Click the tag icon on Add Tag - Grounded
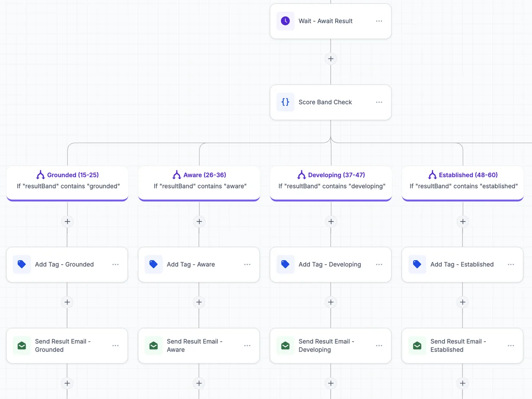Image resolution: width=532 pixels, height=399 pixels. click(x=22, y=264)
